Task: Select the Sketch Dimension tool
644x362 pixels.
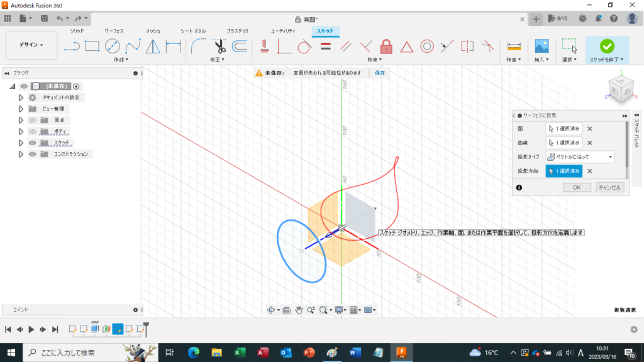Action: (174, 46)
